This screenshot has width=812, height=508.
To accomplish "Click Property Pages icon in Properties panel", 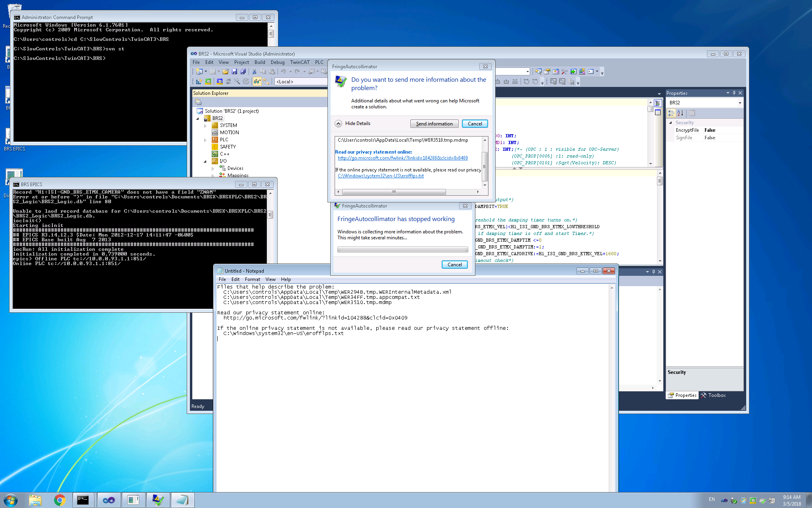I will click(x=692, y=113).
